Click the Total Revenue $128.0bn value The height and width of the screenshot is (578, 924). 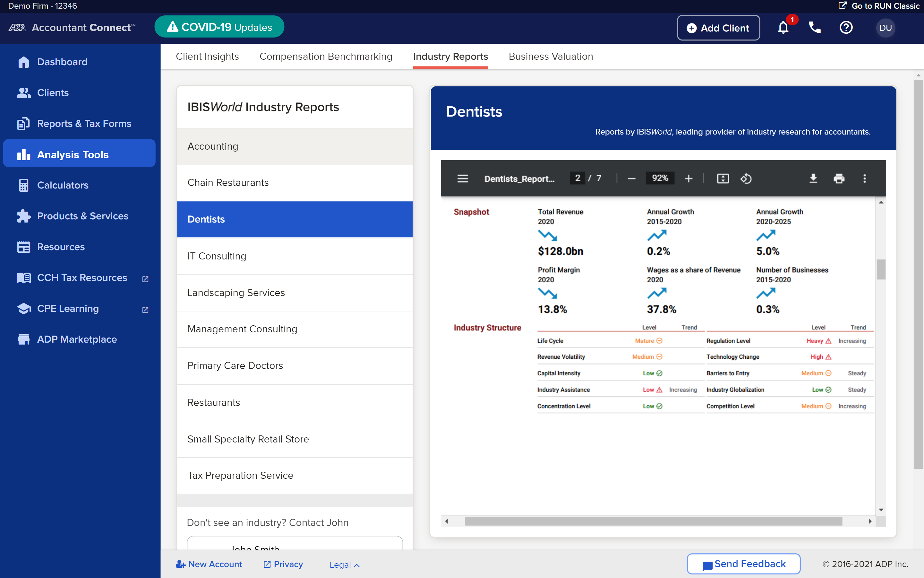560,251
